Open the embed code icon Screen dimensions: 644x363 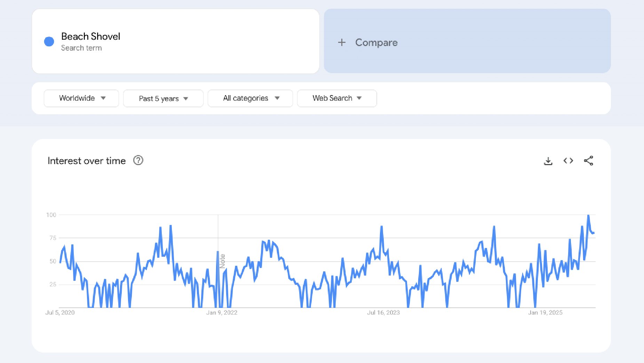[x=568, y=161]
